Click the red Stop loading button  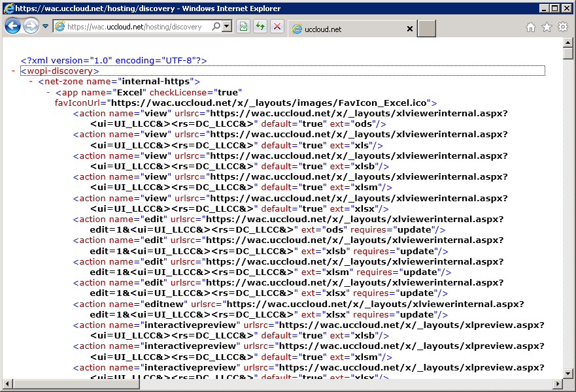[x=277, y=26]
